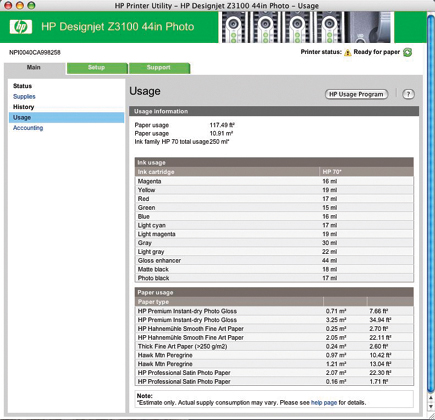Screen dimensions: 435x420
Task: Click the HP Usage Program button
Action: click(x=356, y=94)
